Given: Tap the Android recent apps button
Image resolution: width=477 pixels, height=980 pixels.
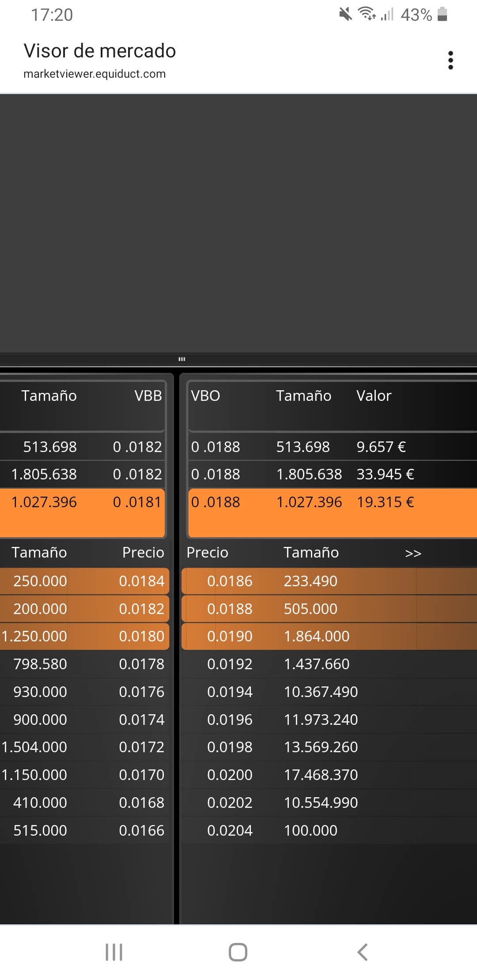Looking at the screenshot, I should click(114, 952).
